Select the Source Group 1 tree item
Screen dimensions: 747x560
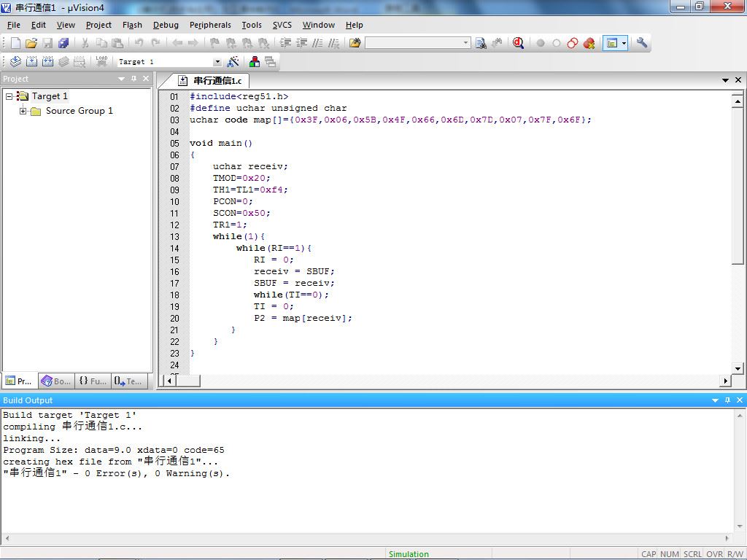point(79,111)
